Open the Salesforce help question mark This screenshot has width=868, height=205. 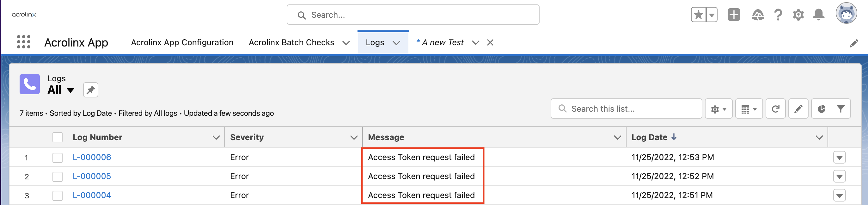778,15
